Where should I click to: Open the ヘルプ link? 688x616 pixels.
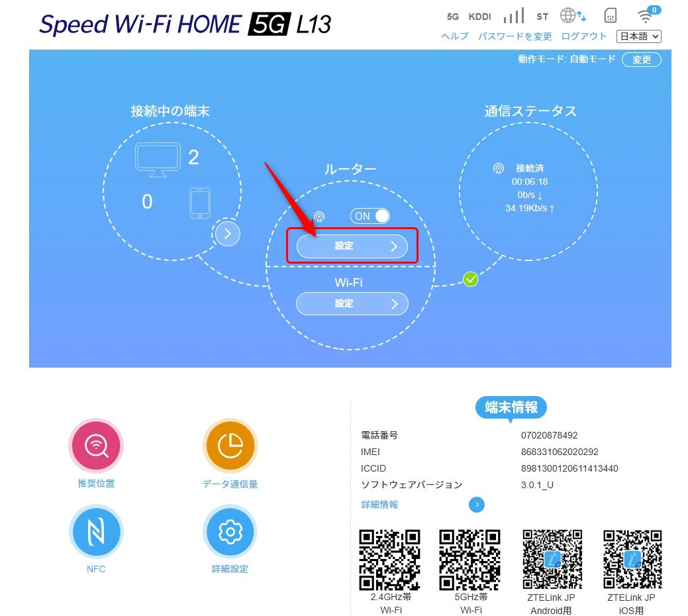pyautogui.click(x=454, y=36)
